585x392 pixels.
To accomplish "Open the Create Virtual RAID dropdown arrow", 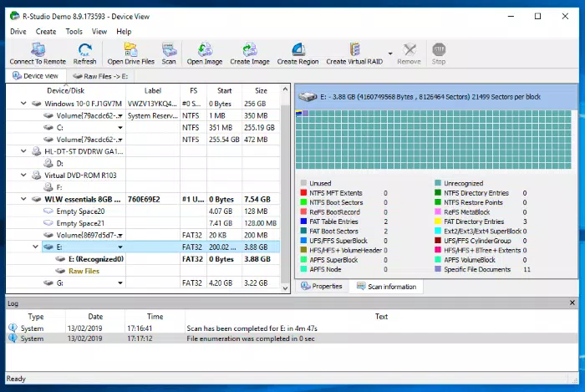I will coord(390,53).
